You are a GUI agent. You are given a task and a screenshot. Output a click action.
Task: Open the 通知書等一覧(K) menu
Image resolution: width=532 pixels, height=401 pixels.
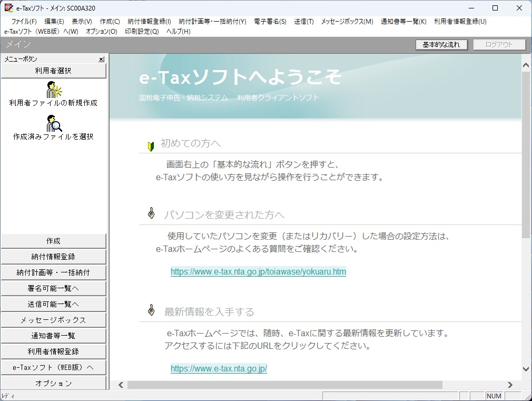403,22
